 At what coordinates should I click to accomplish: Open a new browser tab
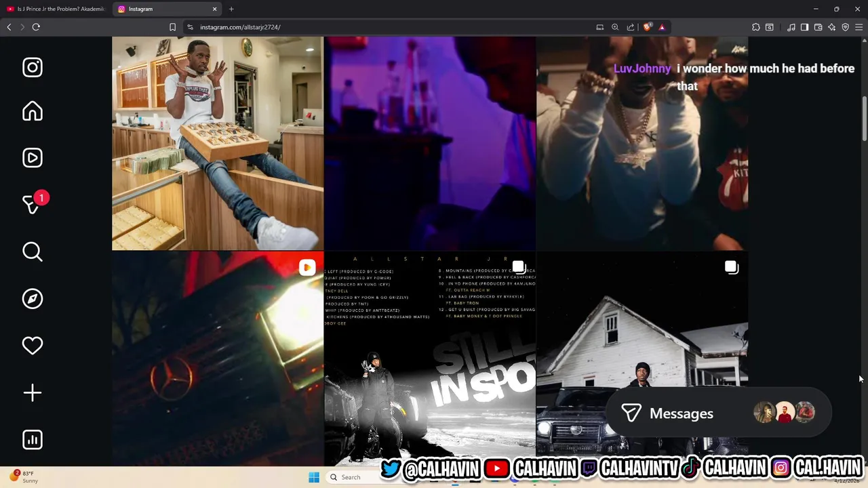[x=231, y=9]
